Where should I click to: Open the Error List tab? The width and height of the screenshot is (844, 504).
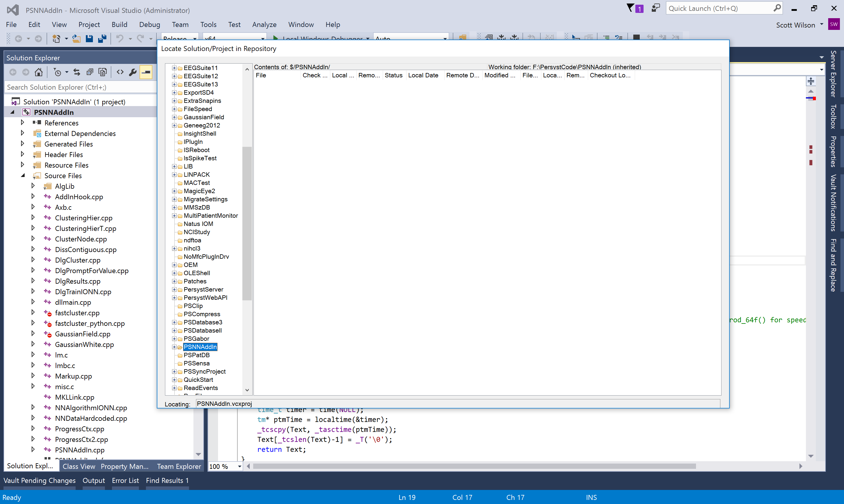(125, 480)
